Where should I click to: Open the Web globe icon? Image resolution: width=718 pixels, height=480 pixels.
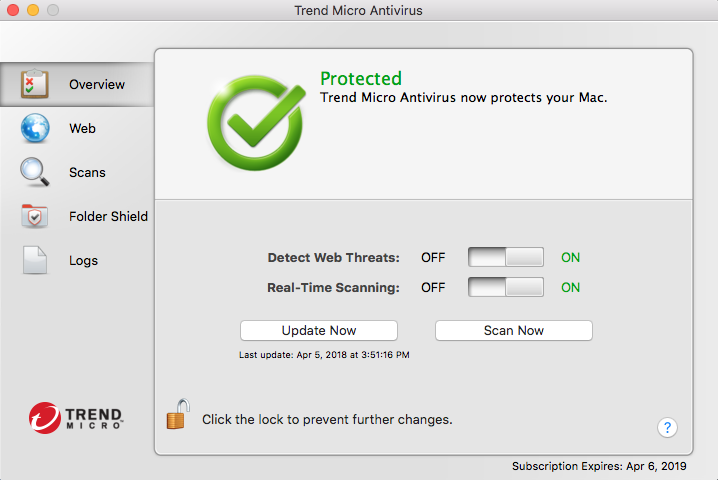click(35, 129)
